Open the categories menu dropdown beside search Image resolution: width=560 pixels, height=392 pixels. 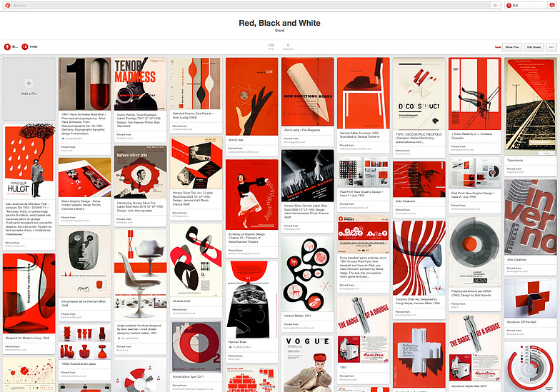click(496, 6)
